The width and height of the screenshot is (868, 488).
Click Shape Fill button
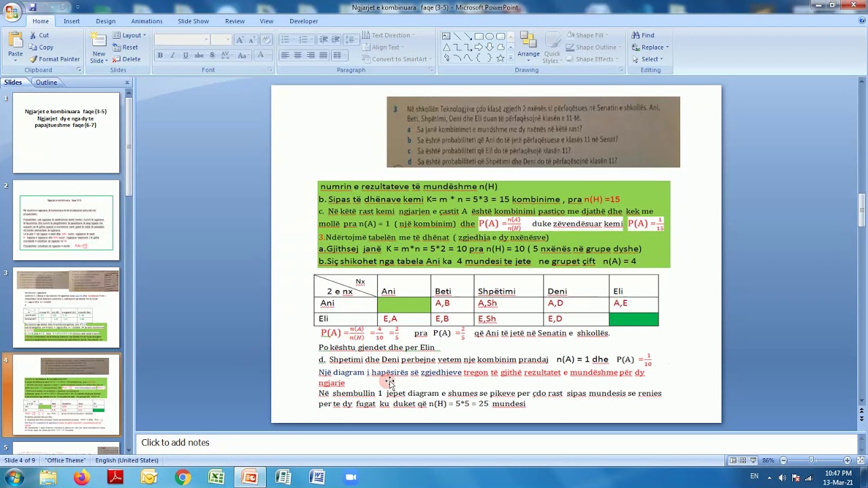click(x=589, y=35)
